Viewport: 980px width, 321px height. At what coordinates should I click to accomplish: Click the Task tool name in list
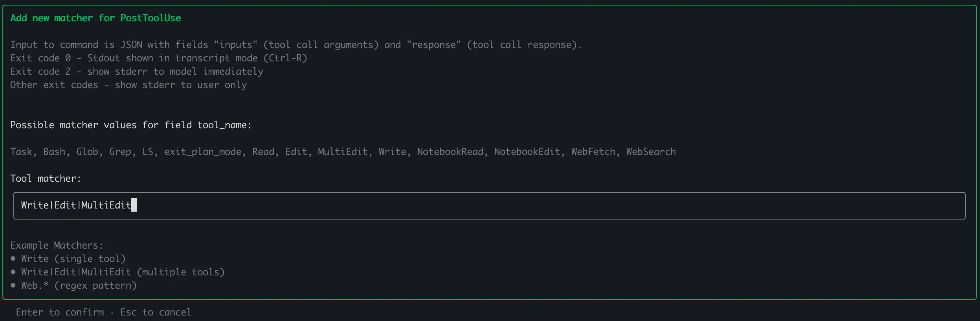point(21,152)
